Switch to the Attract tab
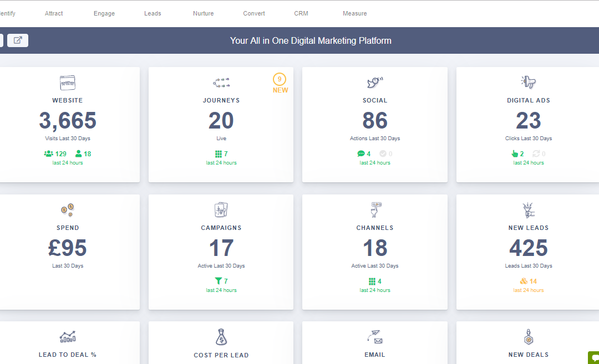The width and height of the screenshot is (599, 364). tap(53, 13)
